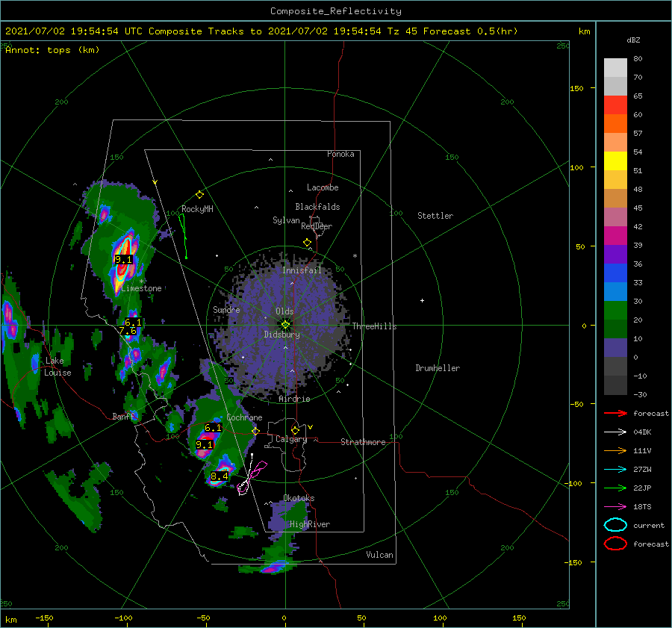Click the Banff town label
672x628 pixels.
(123, 416)
